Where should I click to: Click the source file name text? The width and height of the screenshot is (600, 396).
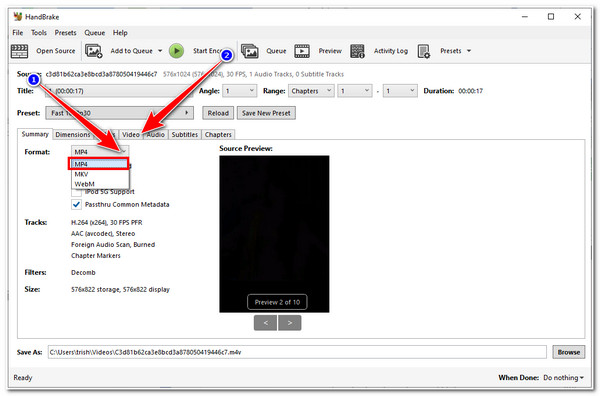point(101,74)
